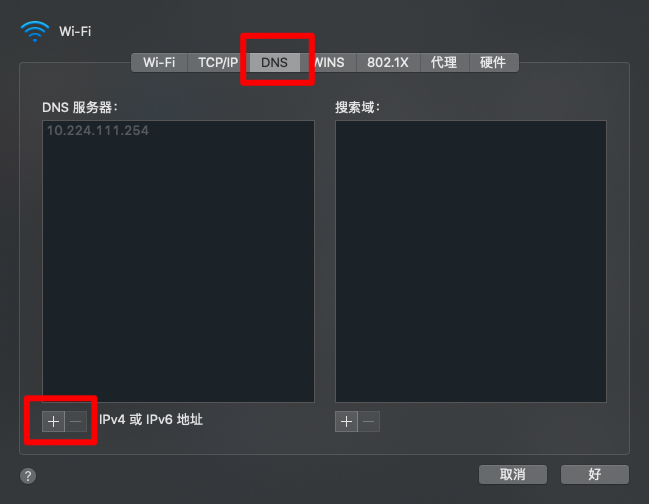The image size is (649, 504).
Task: Open the TCP/IP tab
Action: click(x=218, y=62)
